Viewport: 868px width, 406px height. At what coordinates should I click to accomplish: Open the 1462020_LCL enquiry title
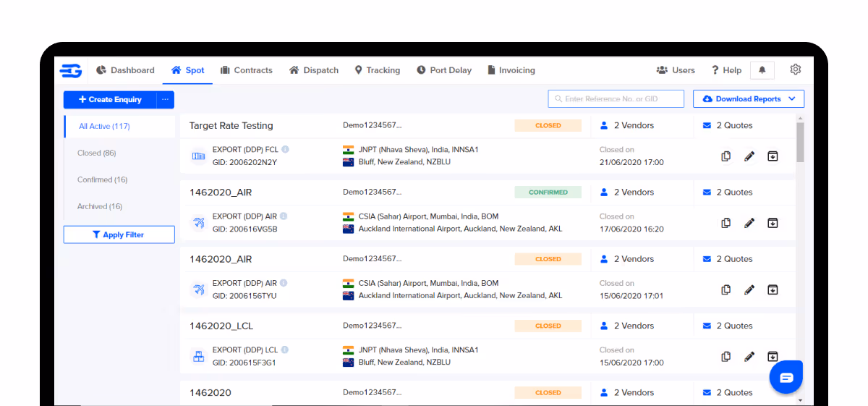221,326
